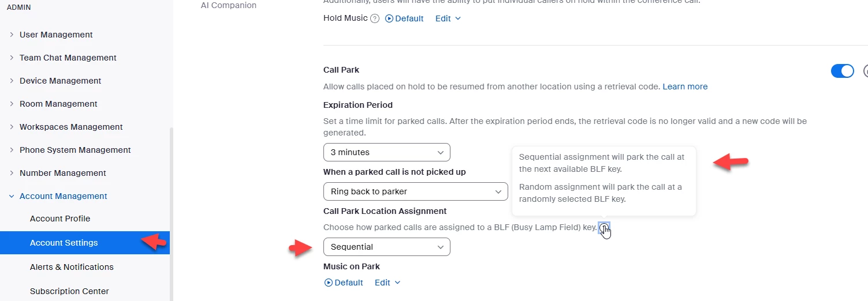This screenshot has width=868, height=301.
Task: Expand Team Chat Management section
Action: [68, 58]
